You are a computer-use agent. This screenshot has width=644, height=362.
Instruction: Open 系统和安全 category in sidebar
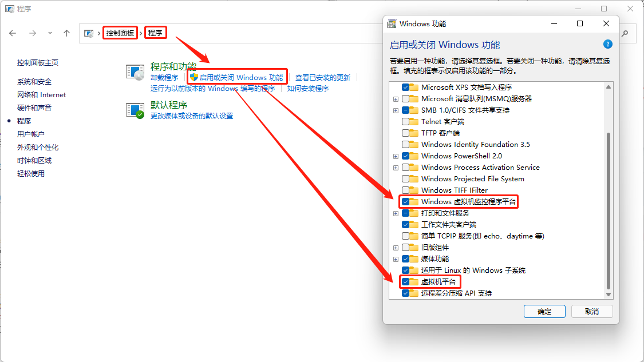click(x=34, y=82)
